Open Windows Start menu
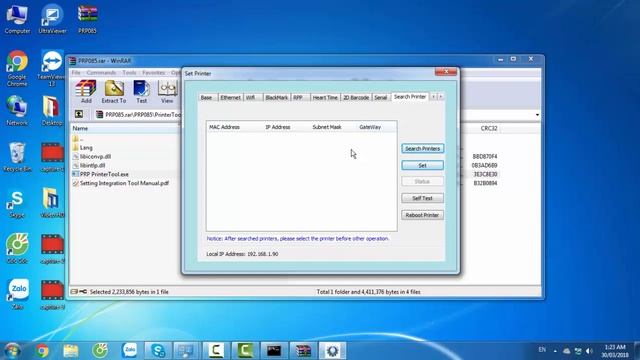This screenshot has height=360, width=640. 12,351
